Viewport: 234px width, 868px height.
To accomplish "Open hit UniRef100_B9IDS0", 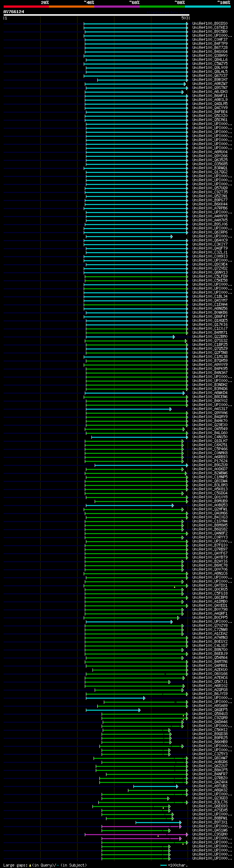I will point(210,23).
